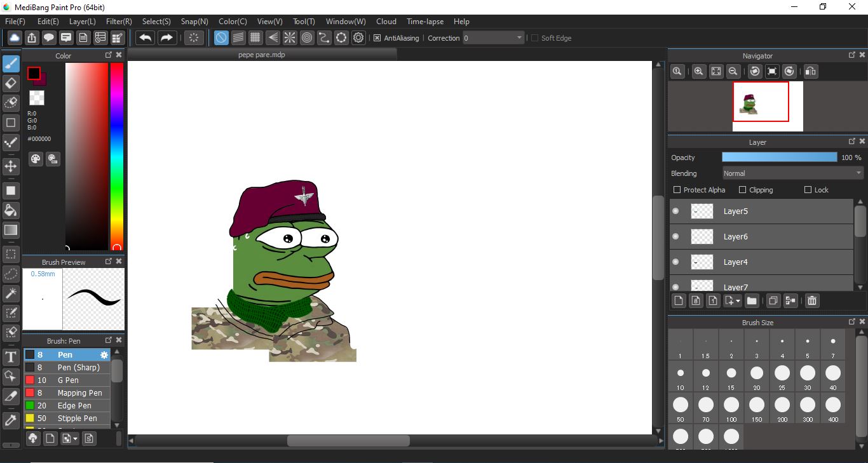Click the rainbow hue bar
The width and height of the screenshot is (868, 463).
point(117,157)
